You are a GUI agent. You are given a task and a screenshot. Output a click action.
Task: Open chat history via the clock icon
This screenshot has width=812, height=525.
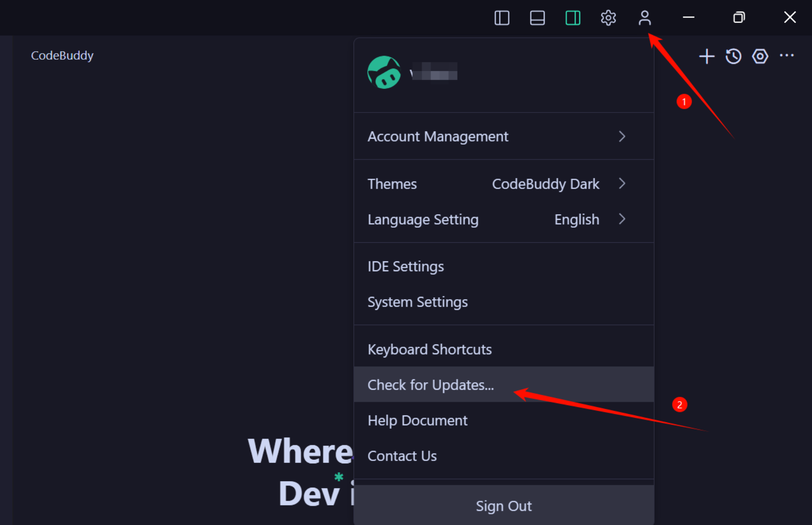coord(733,56)
